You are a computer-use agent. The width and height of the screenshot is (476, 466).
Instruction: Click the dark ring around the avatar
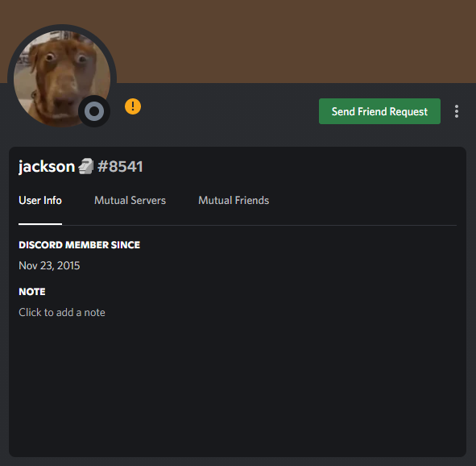click(x=62, y=27)
